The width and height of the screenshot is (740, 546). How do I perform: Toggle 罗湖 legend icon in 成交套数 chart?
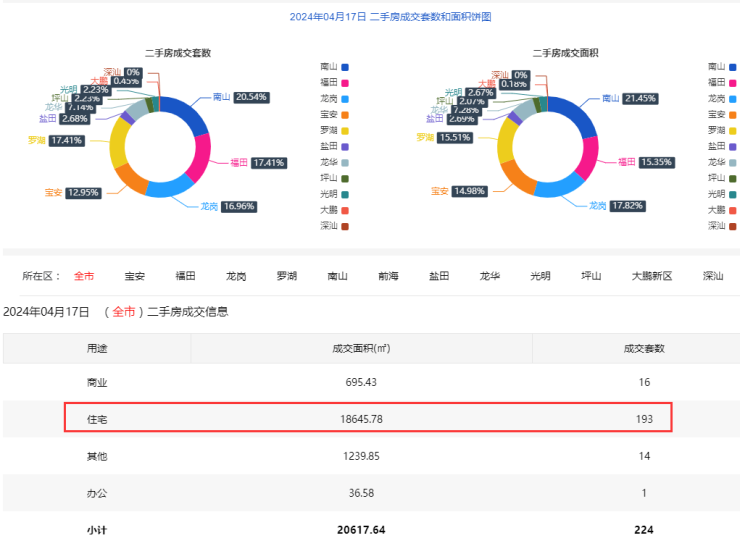(345, 130)
